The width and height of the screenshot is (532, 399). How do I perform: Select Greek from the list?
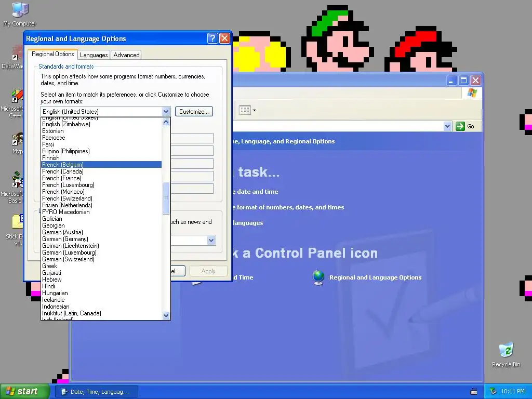click(101, 266)
